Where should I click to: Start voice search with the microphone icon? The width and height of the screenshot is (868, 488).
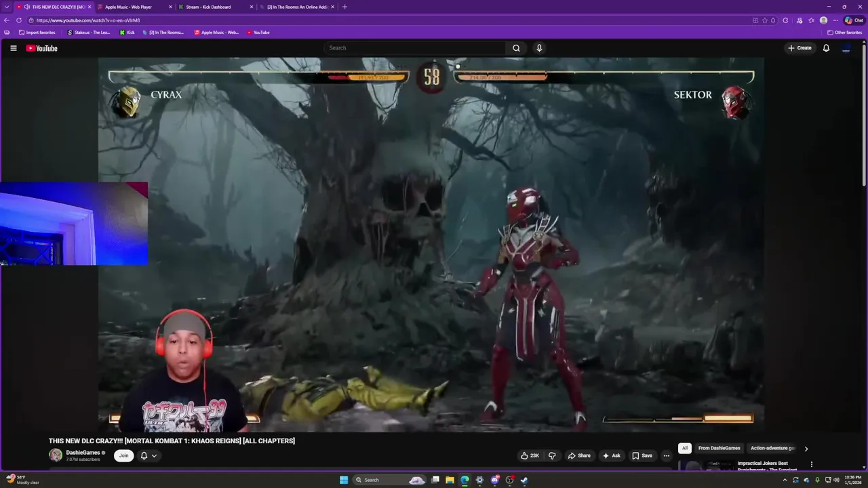[x=539, y=48]
